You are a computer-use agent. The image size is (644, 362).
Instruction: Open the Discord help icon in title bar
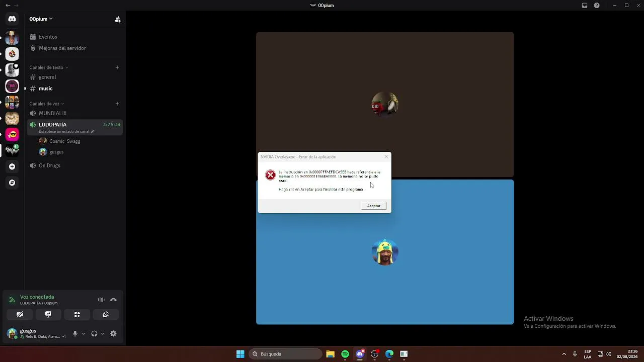point(597,6)
